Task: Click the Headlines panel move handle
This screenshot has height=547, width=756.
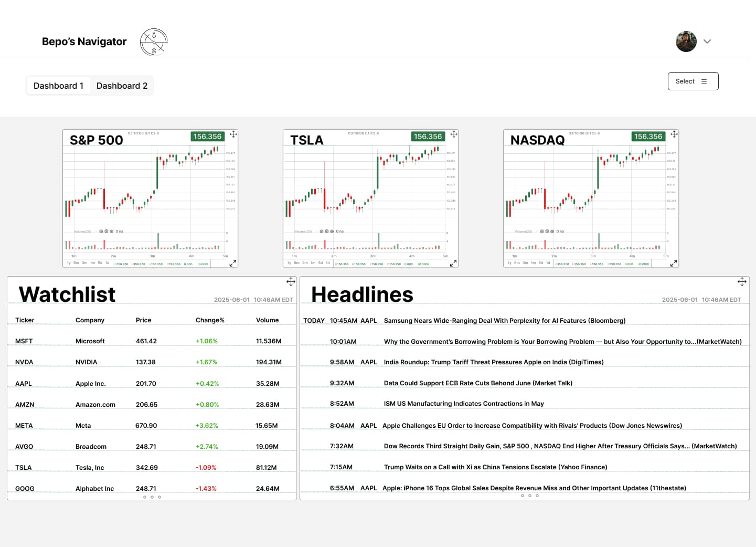Action: [742, 282]
